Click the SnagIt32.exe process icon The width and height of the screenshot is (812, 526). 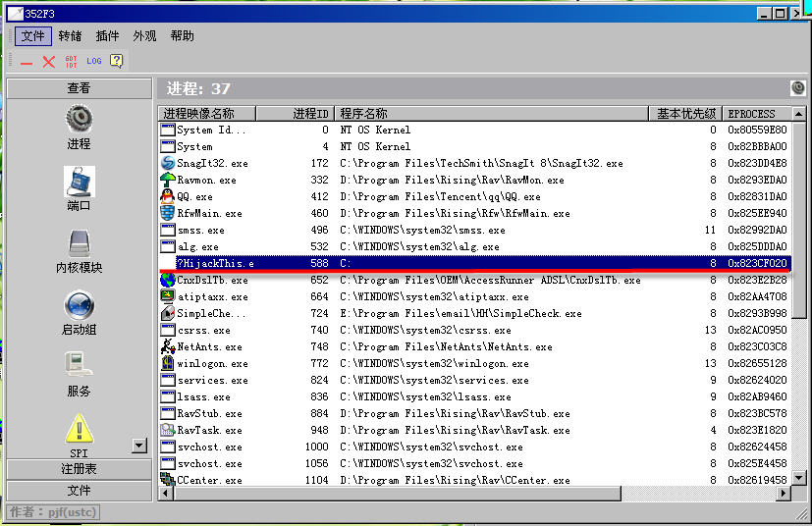(168, 163)
